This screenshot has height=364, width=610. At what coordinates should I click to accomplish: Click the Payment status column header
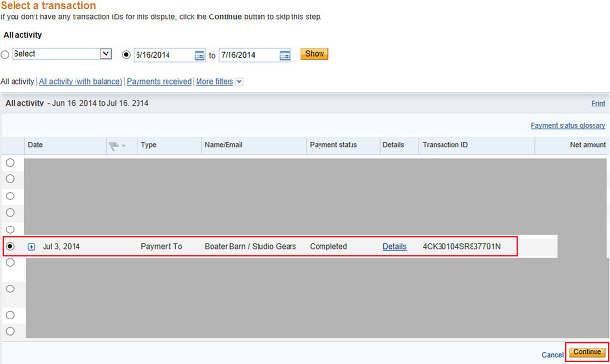click(333, 145)
